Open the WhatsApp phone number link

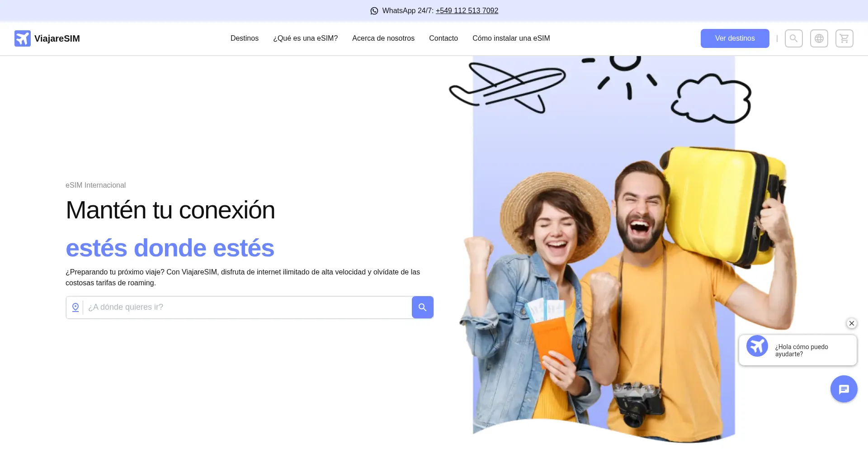pyautogui.click(x=467, y=11)
